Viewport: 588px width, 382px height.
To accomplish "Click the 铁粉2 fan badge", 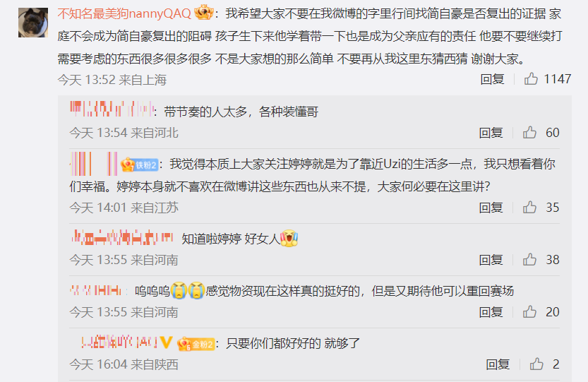I will 139,165.
